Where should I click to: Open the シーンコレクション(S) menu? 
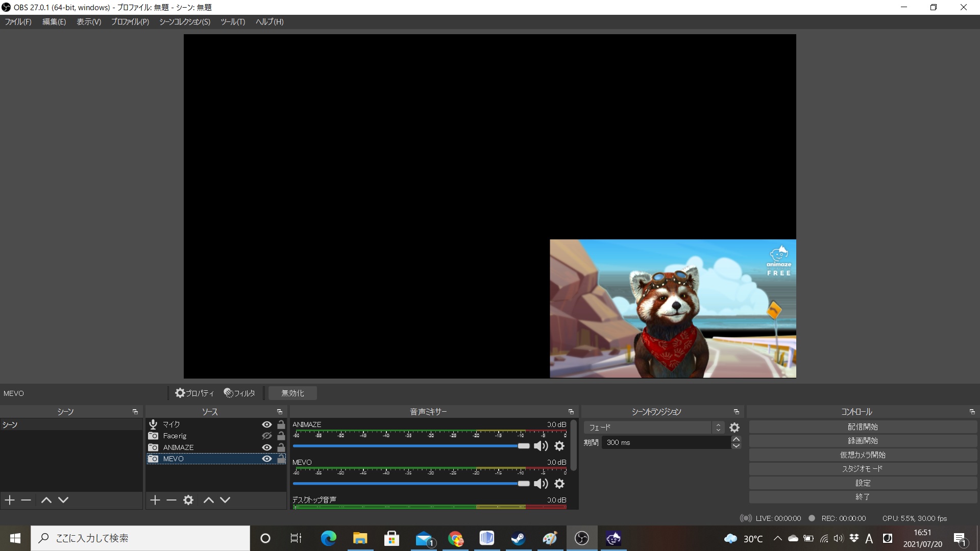[184, 22]
